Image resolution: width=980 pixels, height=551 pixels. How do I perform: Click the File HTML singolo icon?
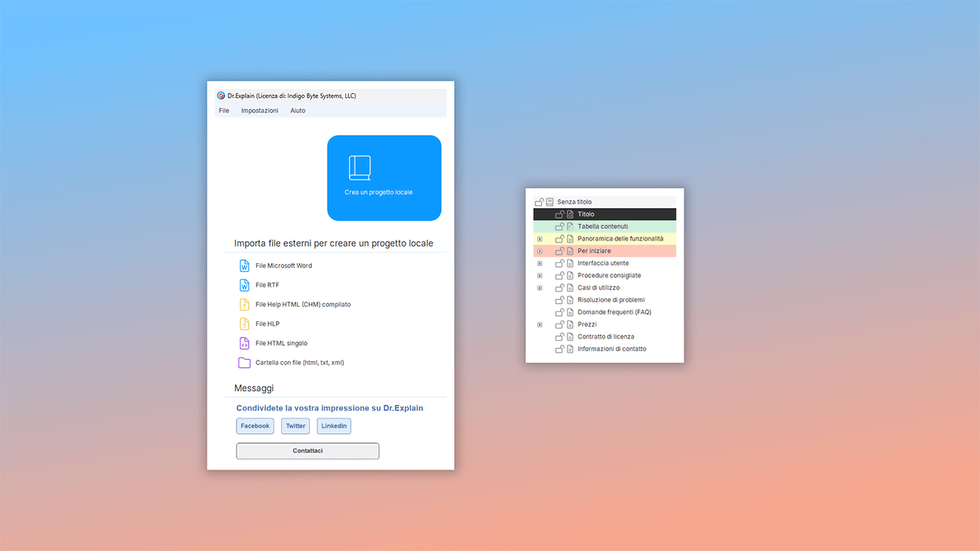pos(243,343)
